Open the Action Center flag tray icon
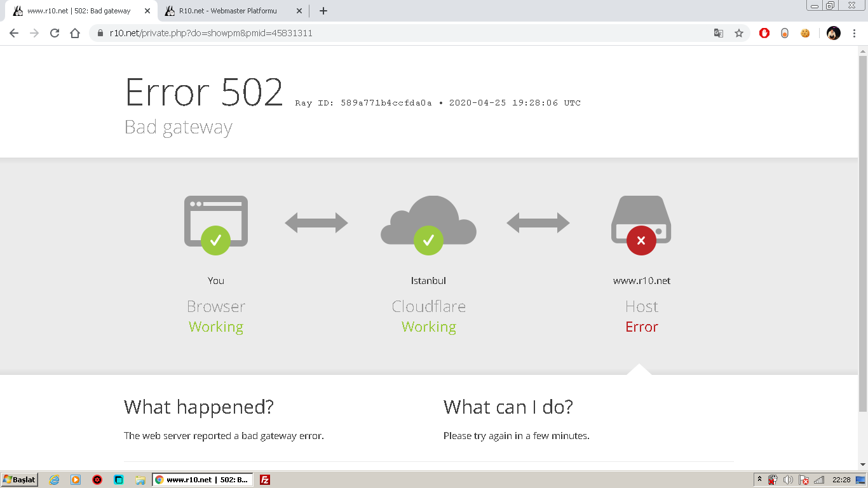Viewport: 868px width, 488px height. 804,480
